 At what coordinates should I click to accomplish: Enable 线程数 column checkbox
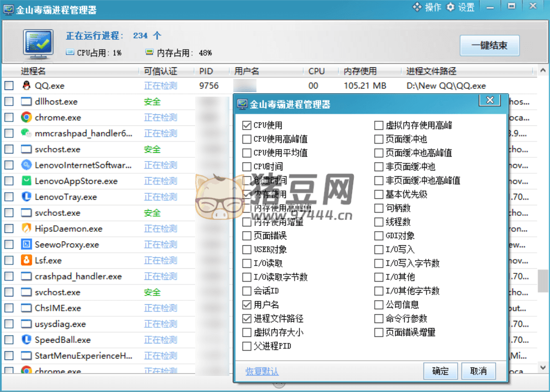pos(379,222)
